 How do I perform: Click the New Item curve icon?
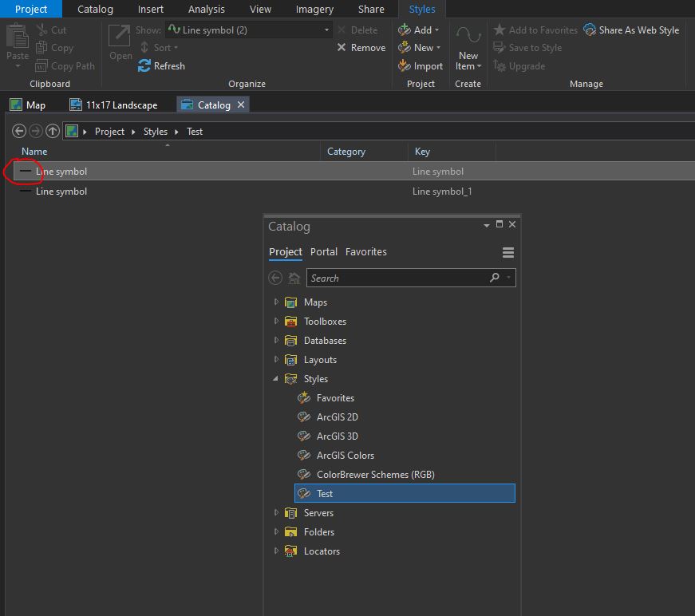click(468, 35)
